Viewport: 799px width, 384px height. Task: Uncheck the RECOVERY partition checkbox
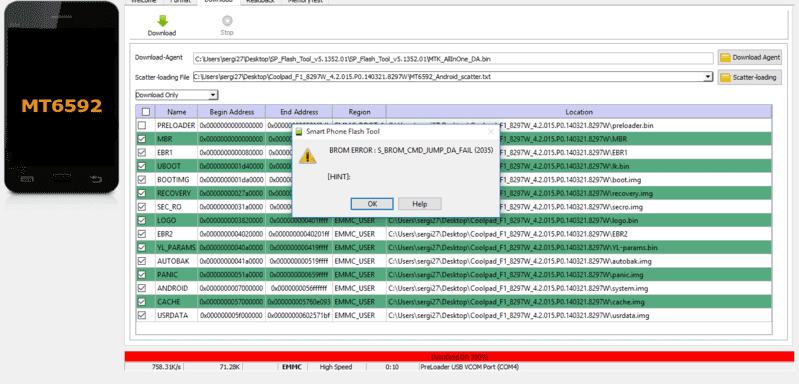pyautogui.click(x=142, y=193)
